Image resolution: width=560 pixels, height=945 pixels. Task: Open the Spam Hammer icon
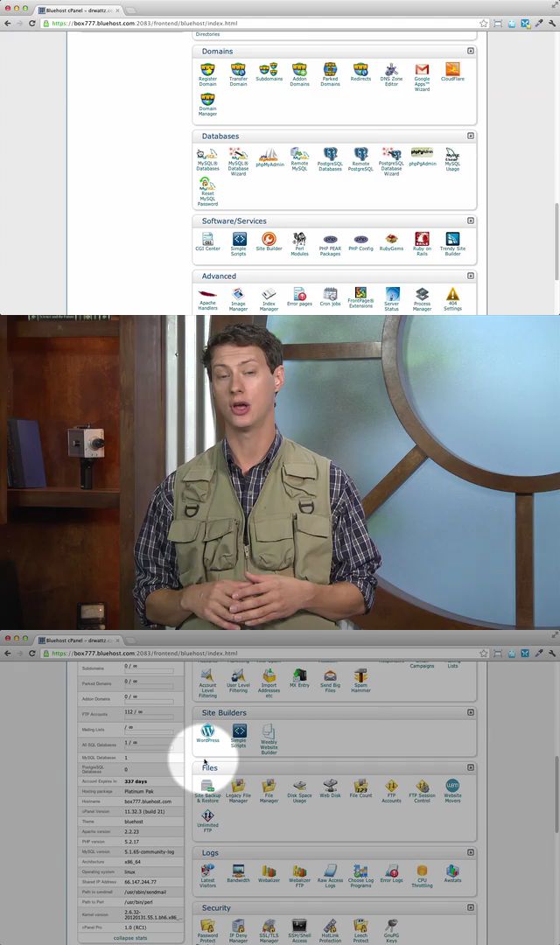coord(360,681)
